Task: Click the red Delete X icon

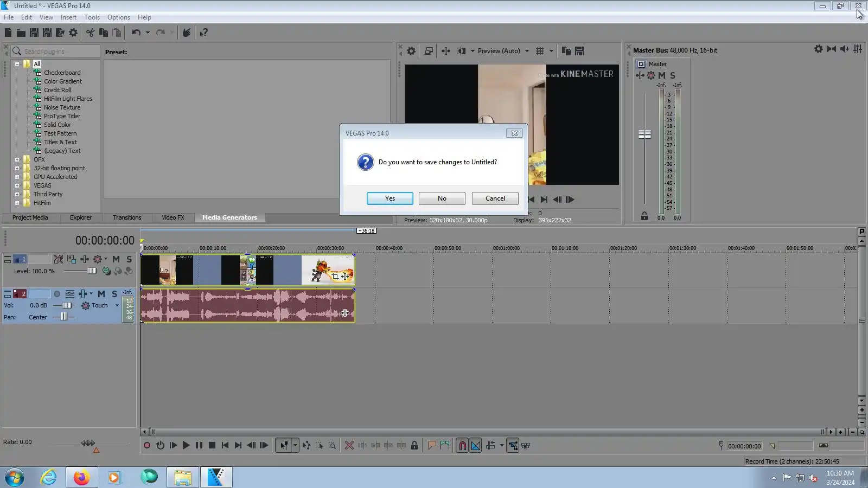Action: [349, 446]
